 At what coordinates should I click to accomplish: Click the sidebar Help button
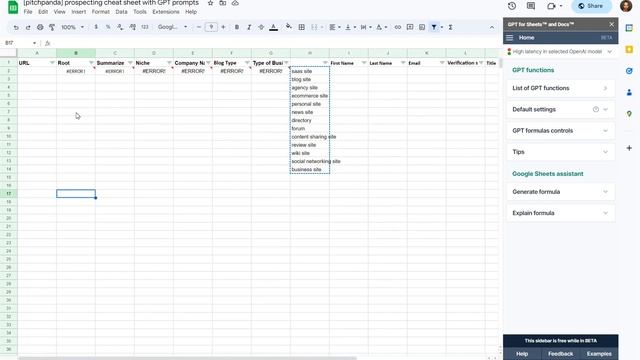(x=522, y=353)
